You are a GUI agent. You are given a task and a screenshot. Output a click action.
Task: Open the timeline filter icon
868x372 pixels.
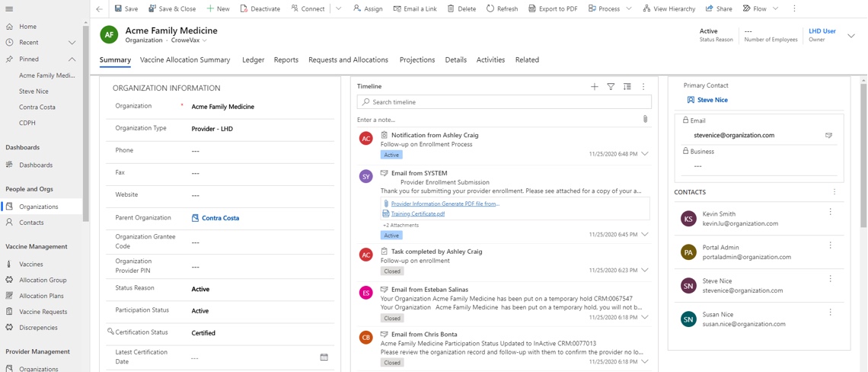click(611, 87)
